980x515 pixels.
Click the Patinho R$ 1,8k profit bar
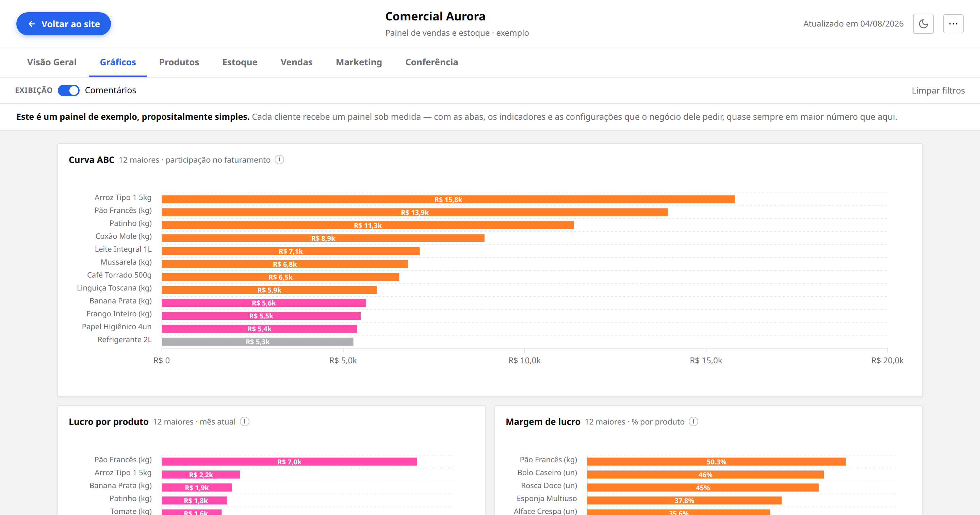(x=194, y=500)
